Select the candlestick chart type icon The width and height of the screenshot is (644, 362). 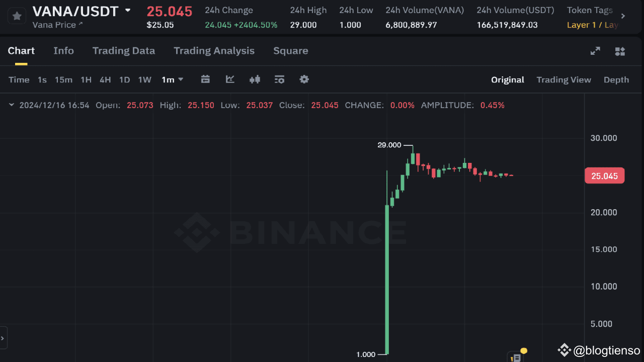coord(255,79)
